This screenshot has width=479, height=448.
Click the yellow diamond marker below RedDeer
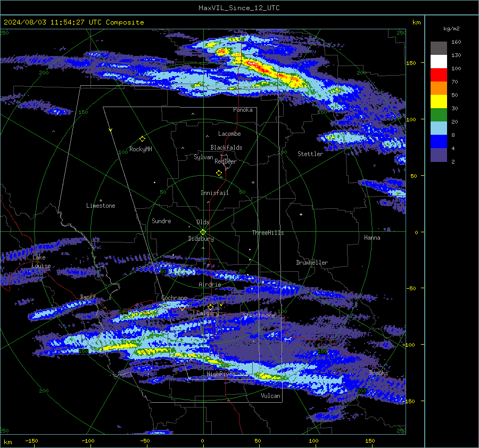(219, 173)
